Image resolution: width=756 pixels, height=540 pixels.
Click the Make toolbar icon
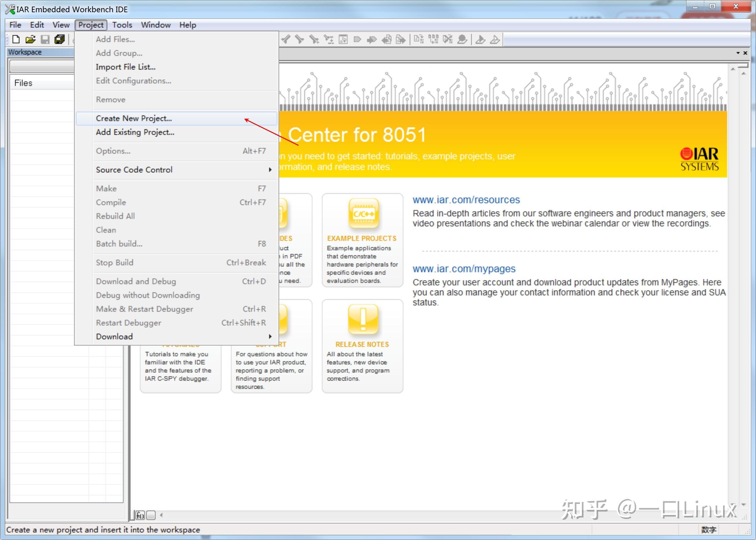coord(434,40)
